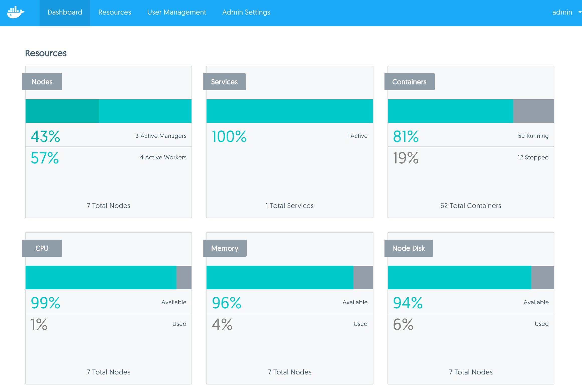582x392 pixels.
Task: Click '7 Total Nodes' in Node Disk card
Action: pos(471,372)
